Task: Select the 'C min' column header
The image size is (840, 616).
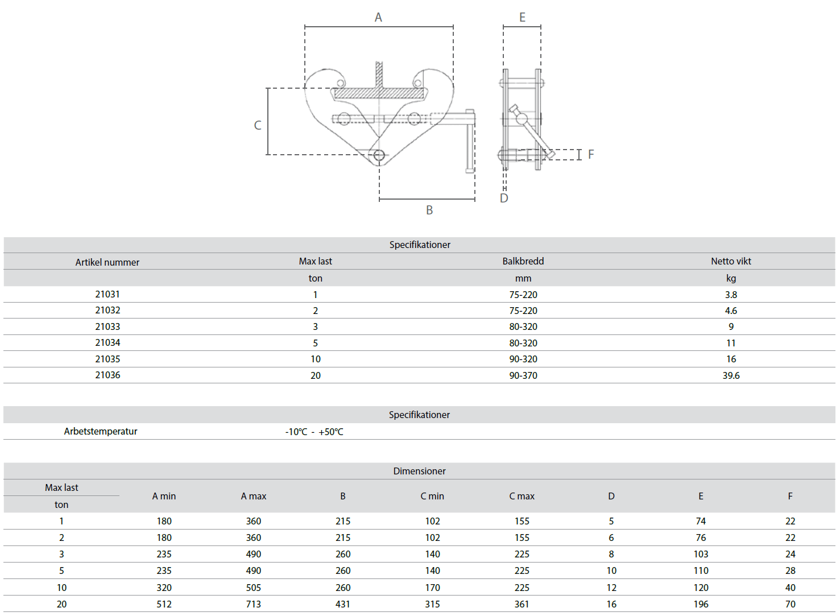Action: click(432, 496)
